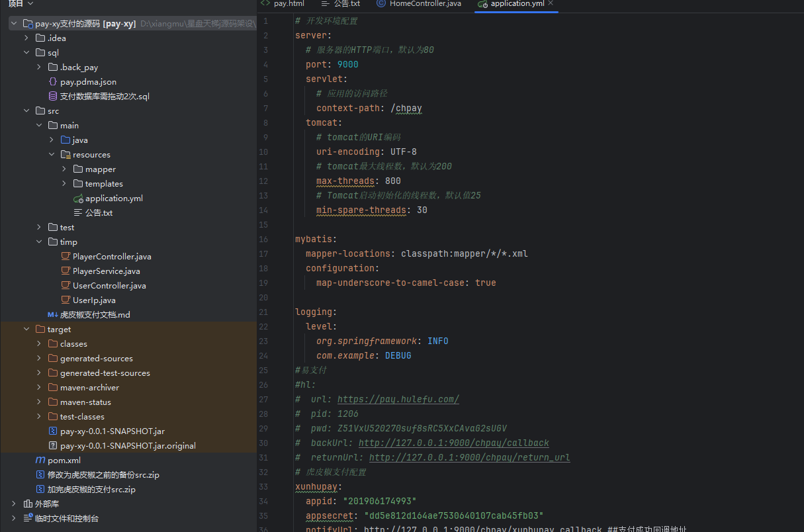This screenshot has height=532, width=804.
Task: Close the application.yml tab
Action: (x=549, y=3)
